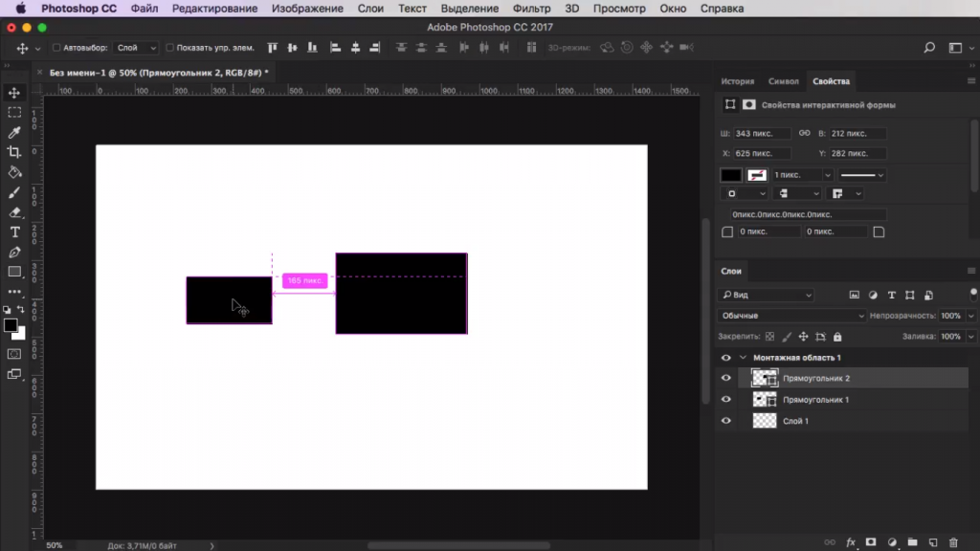Open the Непрозрачность value dropdown arrow
Screen dimensions: 980x551
tap(970, 316)
